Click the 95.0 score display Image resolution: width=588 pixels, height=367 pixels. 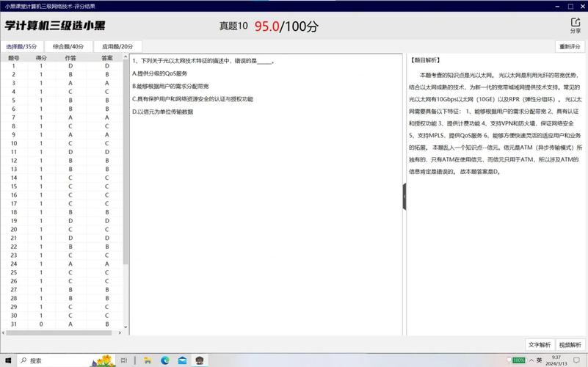(x=267, y=26)
